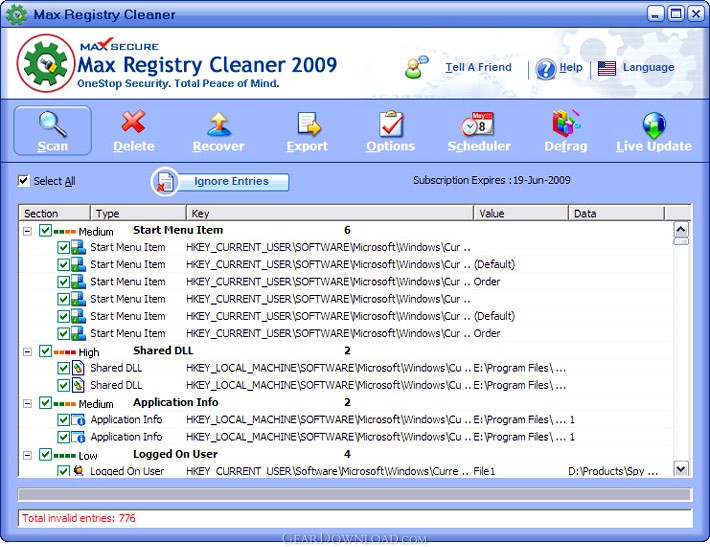Image resolution: width=710 pixels, height=547 pixels.
Task: Uncheck the first Start Menu Item entry checkbox
Action: (x=63, y=247)
